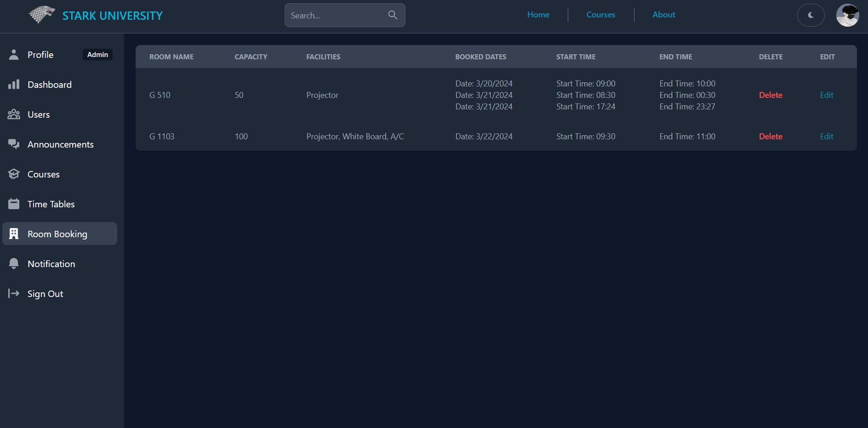Open Notification via its bell icon

tap(14, 263)
